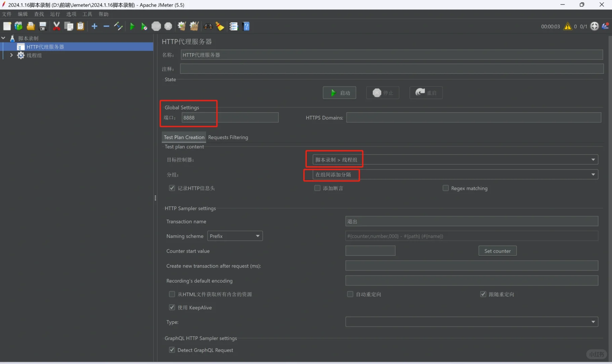Click the Help question-mark toolbar icon
612x364 pixels.
coord(246,26)
